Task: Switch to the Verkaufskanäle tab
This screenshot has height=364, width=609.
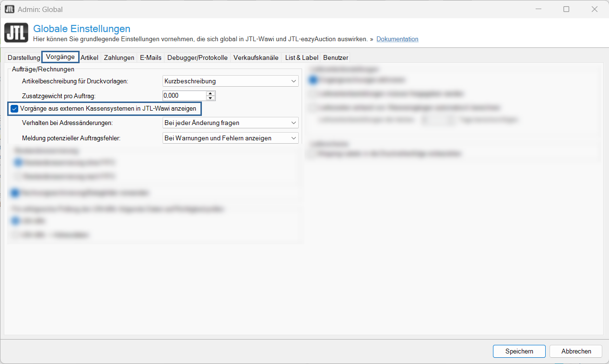Action: click(x=256, y=57)
